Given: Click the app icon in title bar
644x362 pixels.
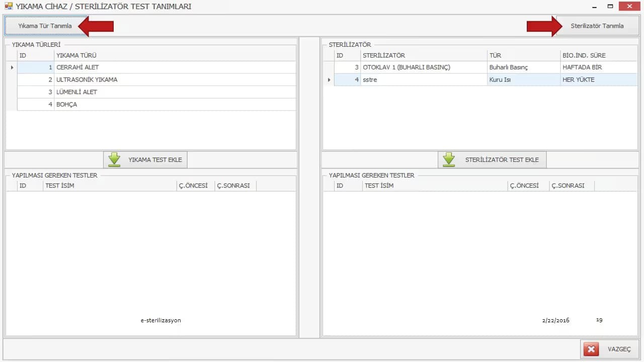Looking at the screenshot, I should (x=8, y=7).
